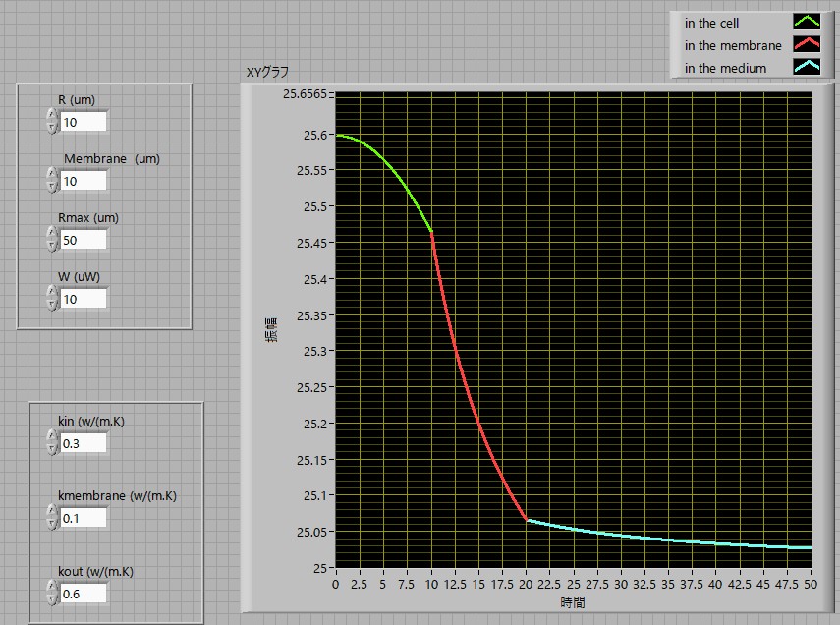The width and height of the screenshot is (840, 625).
Task: Focus the W (uW) numeric input
Action: tap(84, 299)
